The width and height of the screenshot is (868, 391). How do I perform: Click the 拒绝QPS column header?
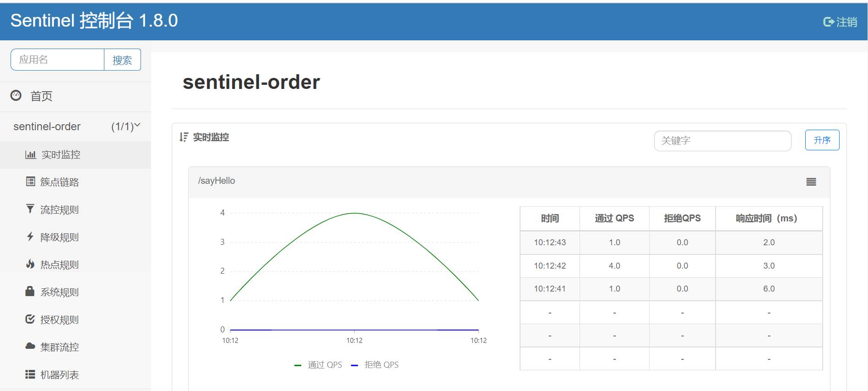tap(682, 218)
